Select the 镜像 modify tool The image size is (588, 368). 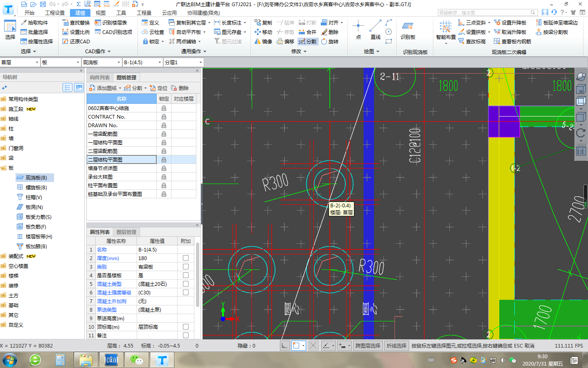click(263, 41)
